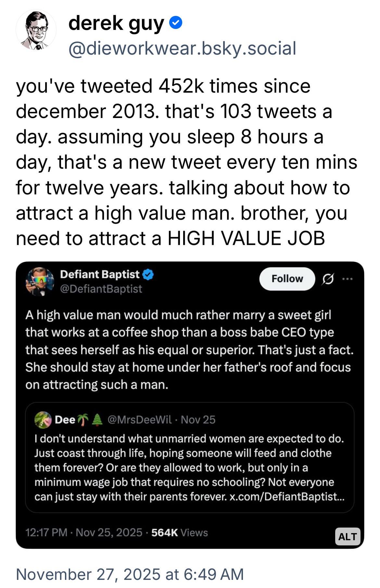Image resolution: width=380 pixels, height=588 pixels.
Task: Click the Defiant Baptist display name
Action: pyautogui.click(x=100, y=275)
